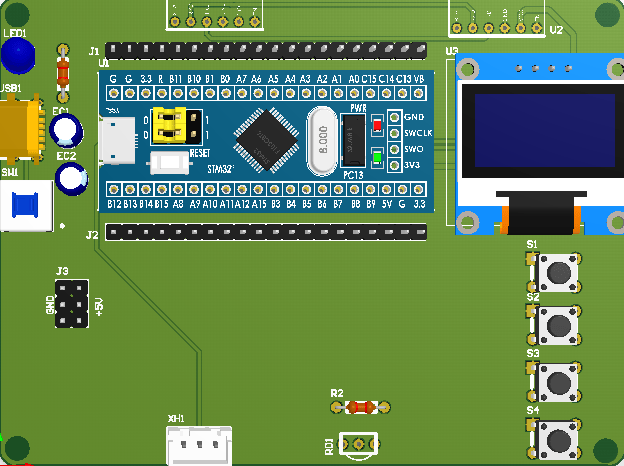Select the OLED display screen
The height and width of the screenshot is (466, 624).
pyautogui.click(x=546, y=131)
